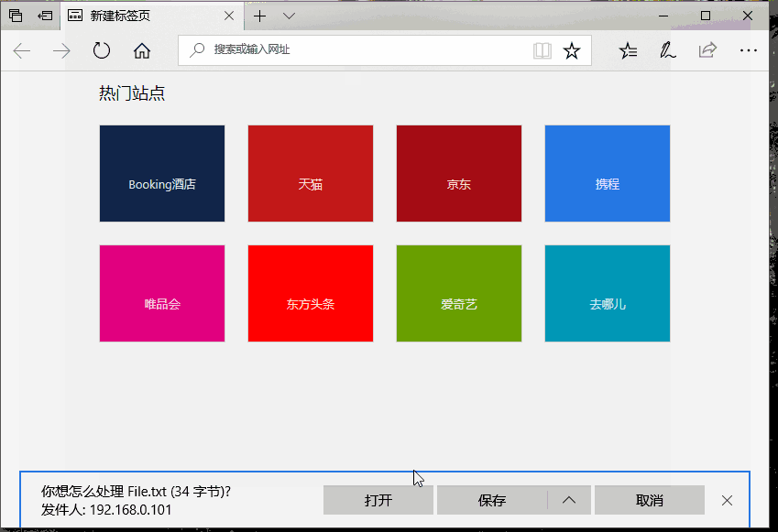Viewport: 778px width, 532px height.
Task: Click the 发件人: 192.168.0.101 text
Action: point(106,510)
